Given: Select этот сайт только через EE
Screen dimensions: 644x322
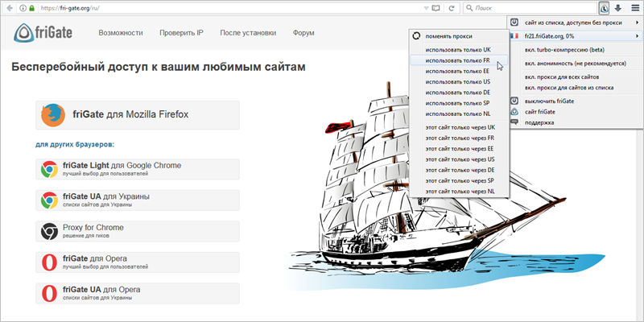Looking at the screenshot, I should [x=459, y=149].
